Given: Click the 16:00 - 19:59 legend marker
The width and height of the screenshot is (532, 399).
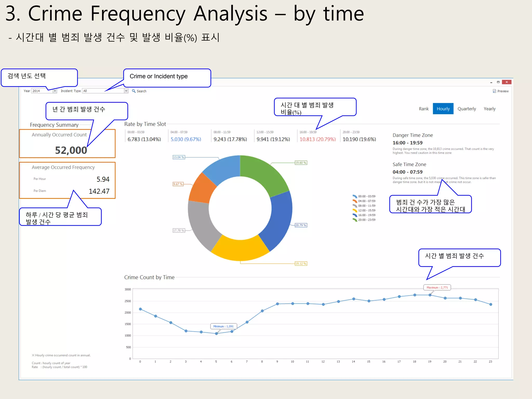Looking at the screenshot, I should (x=355, y=215).
